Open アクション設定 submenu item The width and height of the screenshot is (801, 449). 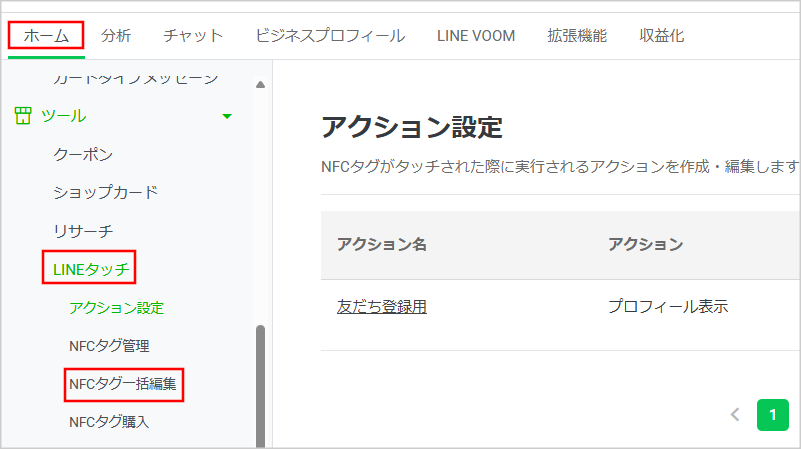click(x=116, y=308)
